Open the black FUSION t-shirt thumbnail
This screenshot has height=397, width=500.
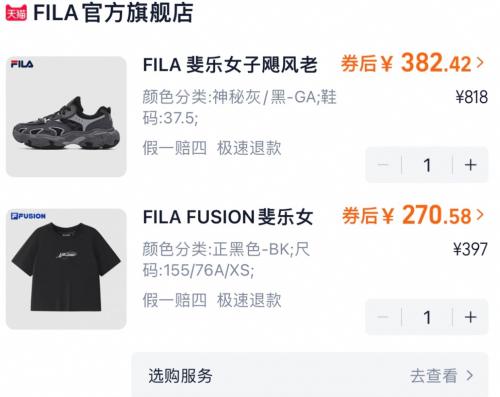66,269
